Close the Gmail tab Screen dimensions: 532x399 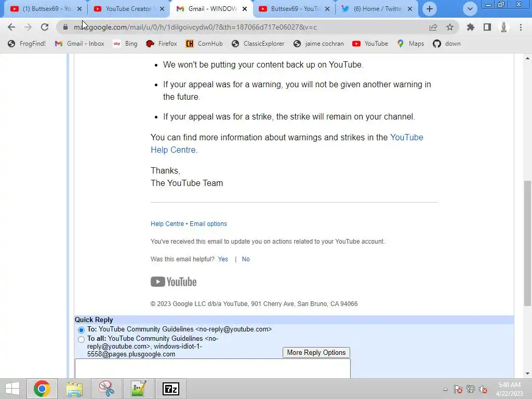point(245,9)
